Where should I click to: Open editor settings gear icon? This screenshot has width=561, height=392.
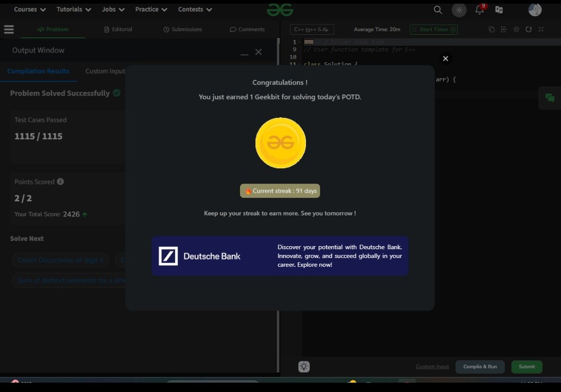(516, 29)
